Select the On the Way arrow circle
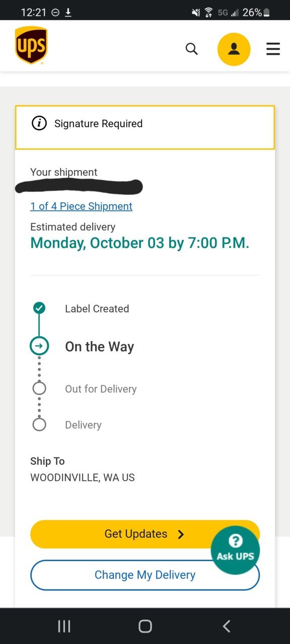This screenshot has height=644, width=290. click(x=39, y=346)
